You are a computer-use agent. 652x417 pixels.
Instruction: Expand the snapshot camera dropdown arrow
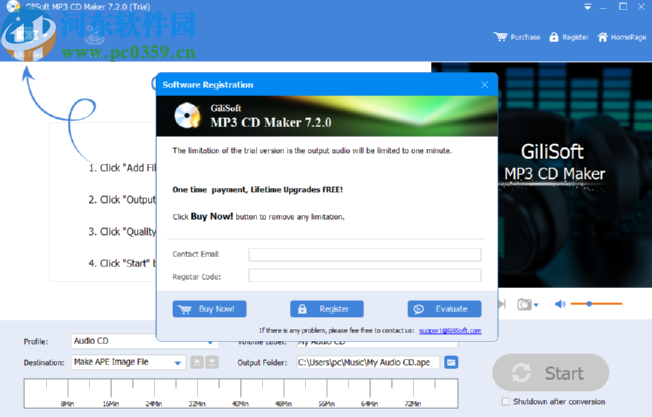click(x=536, y=305)
